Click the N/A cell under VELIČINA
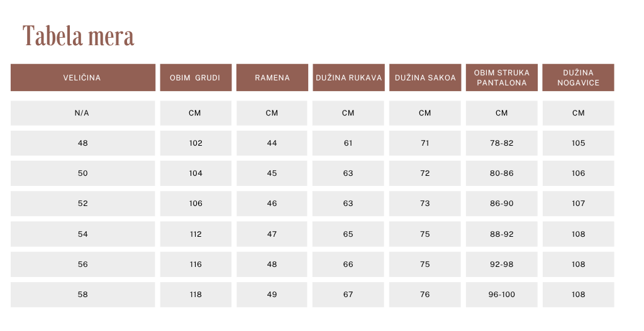Image resolution: width=644 pixels, height=331 pixels. click(x=83, y=113)
